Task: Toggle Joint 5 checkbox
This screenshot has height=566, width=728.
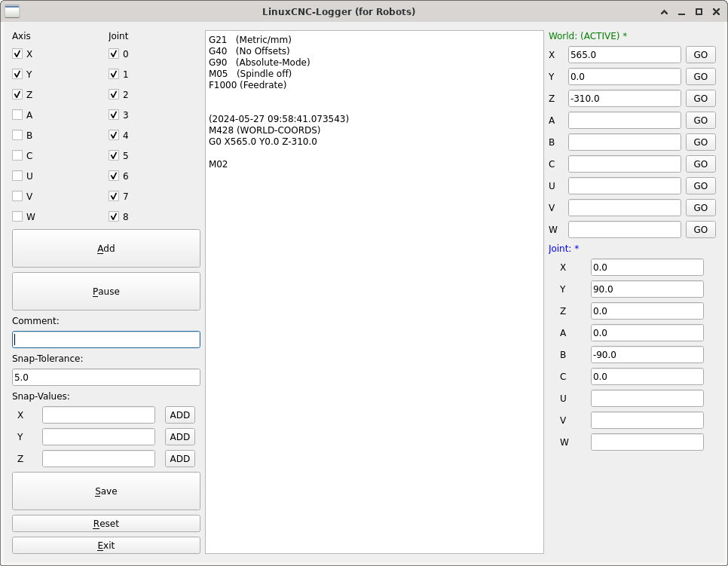Action: point(114,155)
